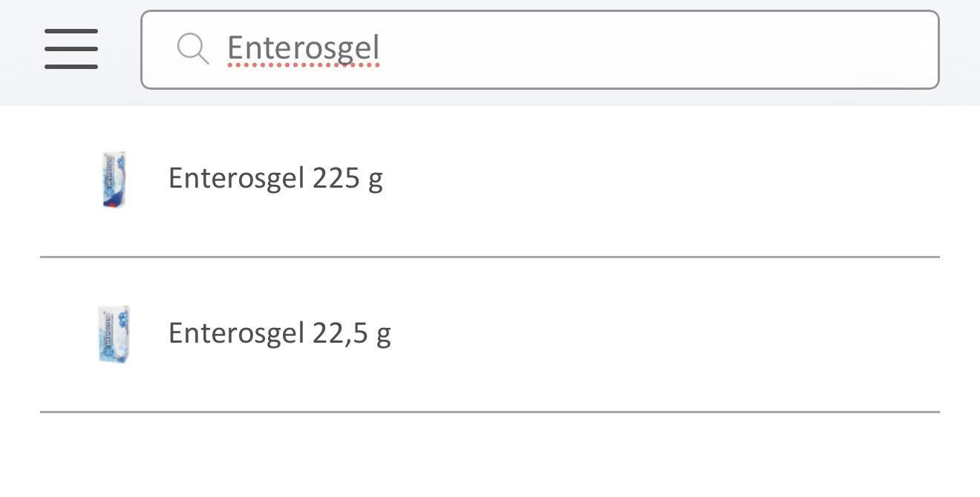Tap the Enterosgel 225 g product image

[114, 180]
